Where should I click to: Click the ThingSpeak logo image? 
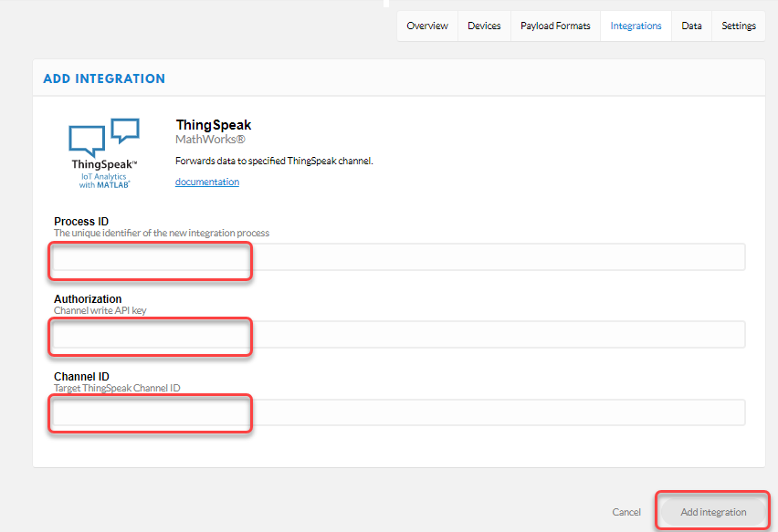tap(104, 152)
